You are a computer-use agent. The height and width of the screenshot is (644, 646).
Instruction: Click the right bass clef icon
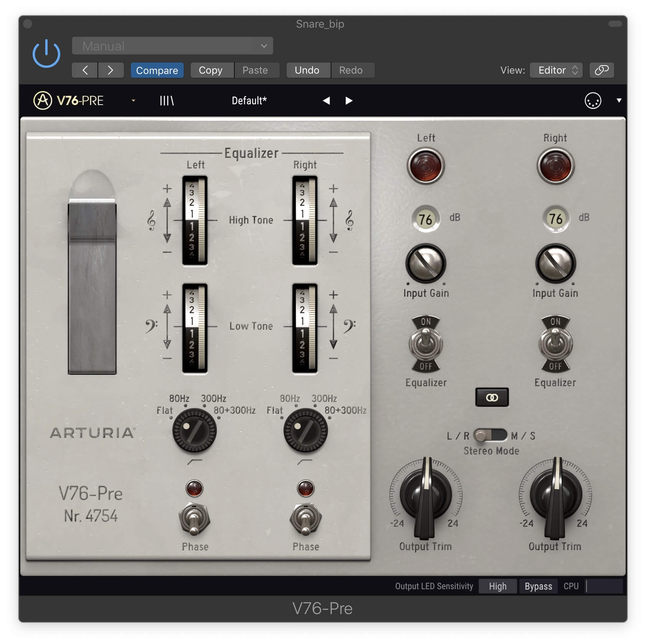[x=349, y=327]
